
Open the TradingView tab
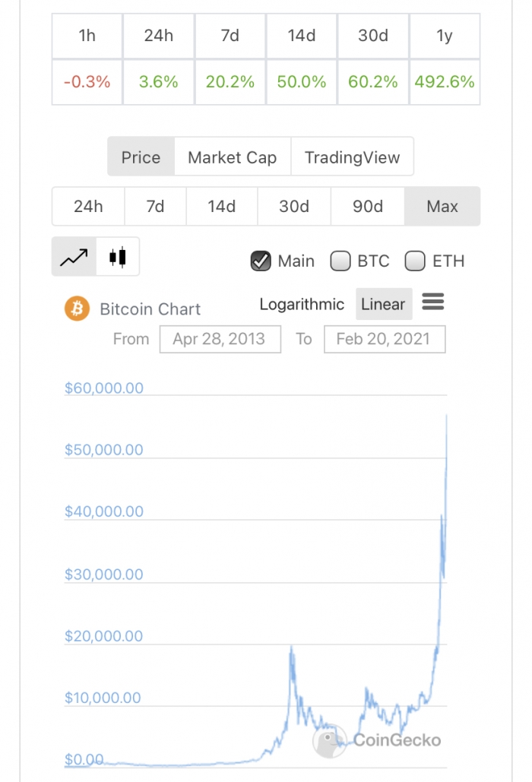[352, 157]
